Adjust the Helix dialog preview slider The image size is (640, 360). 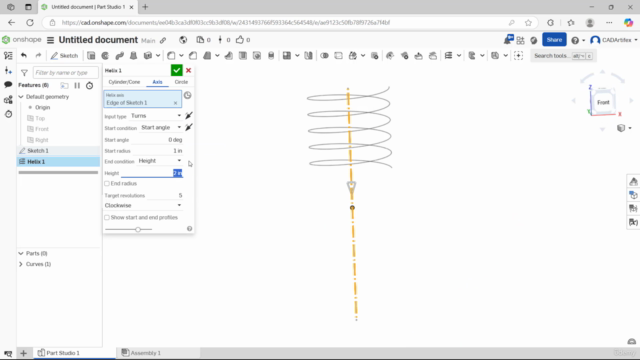click(x=138, y=229)
